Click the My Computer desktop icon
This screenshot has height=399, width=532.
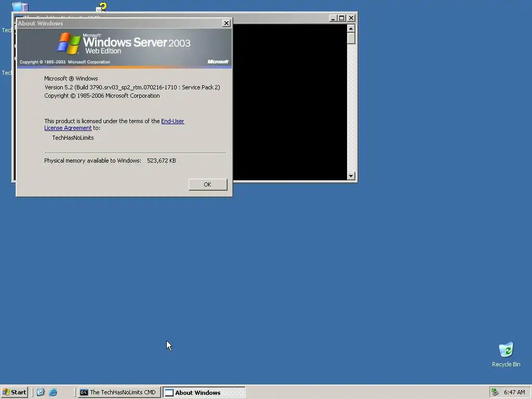pos(20,7)
